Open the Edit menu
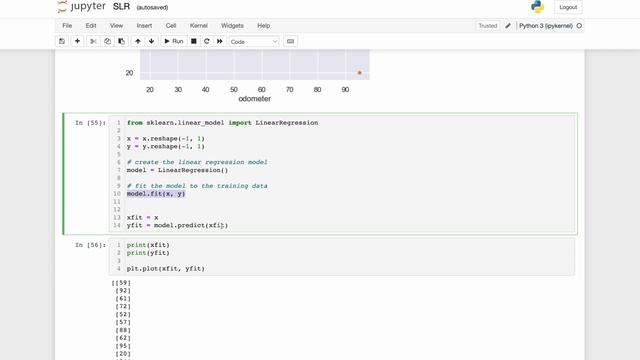Screen dimensions: 640x360 pos(91,26)
